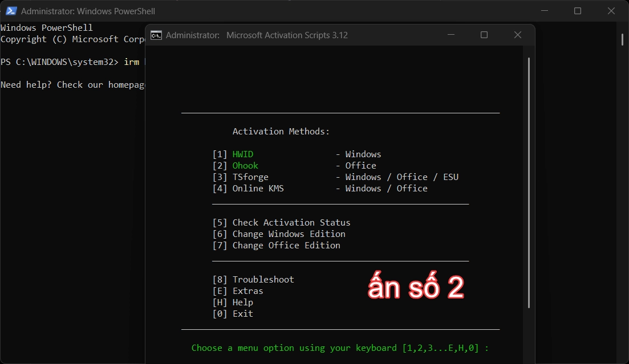Screen dimensions: 629x364
Task: Click the '- Windows' text beside HWID
Action: tap(358, 154)
